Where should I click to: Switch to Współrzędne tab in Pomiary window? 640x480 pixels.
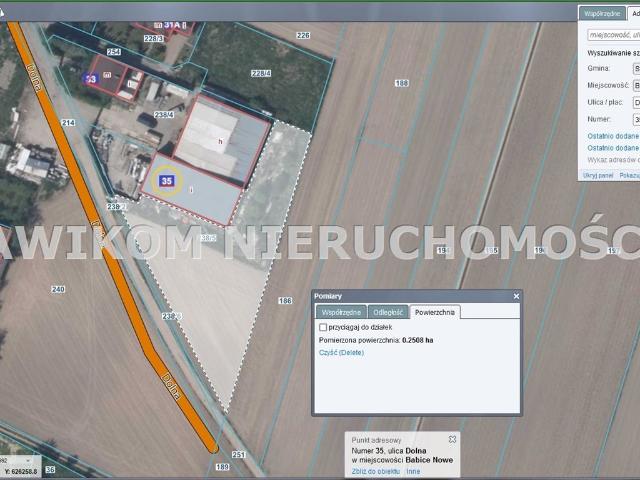(x=341, y=312)
